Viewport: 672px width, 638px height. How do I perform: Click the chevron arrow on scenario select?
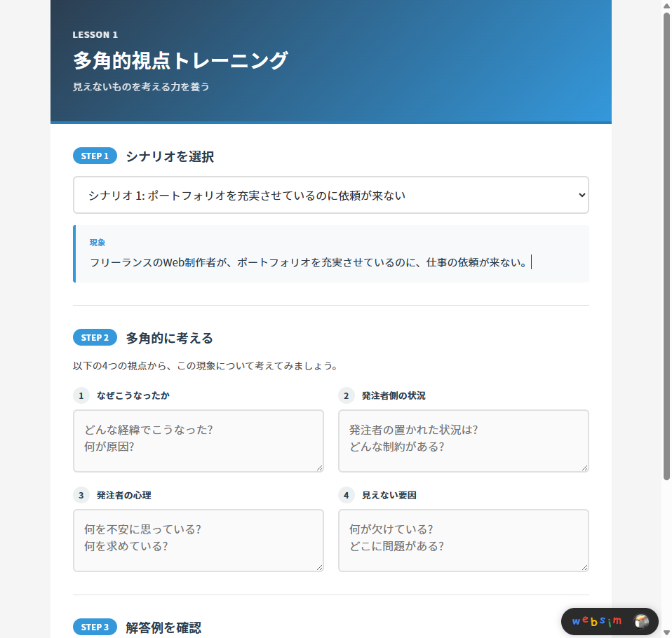tap(581, 195)
